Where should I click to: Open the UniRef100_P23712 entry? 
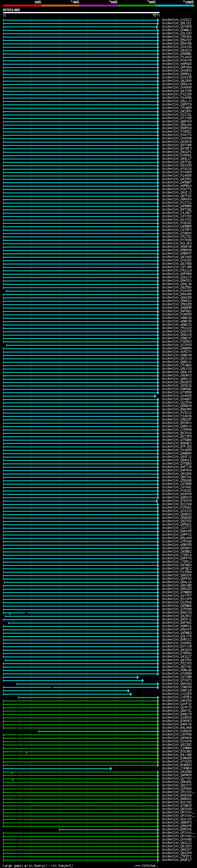(176, 203)
